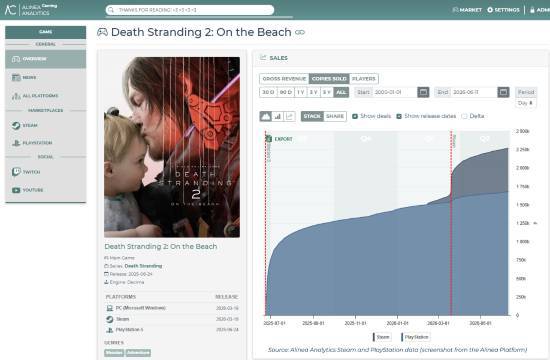This screenshot has width=550, height=360.
Task: Open the Steam row in platforms list
Action: [172, 319]
